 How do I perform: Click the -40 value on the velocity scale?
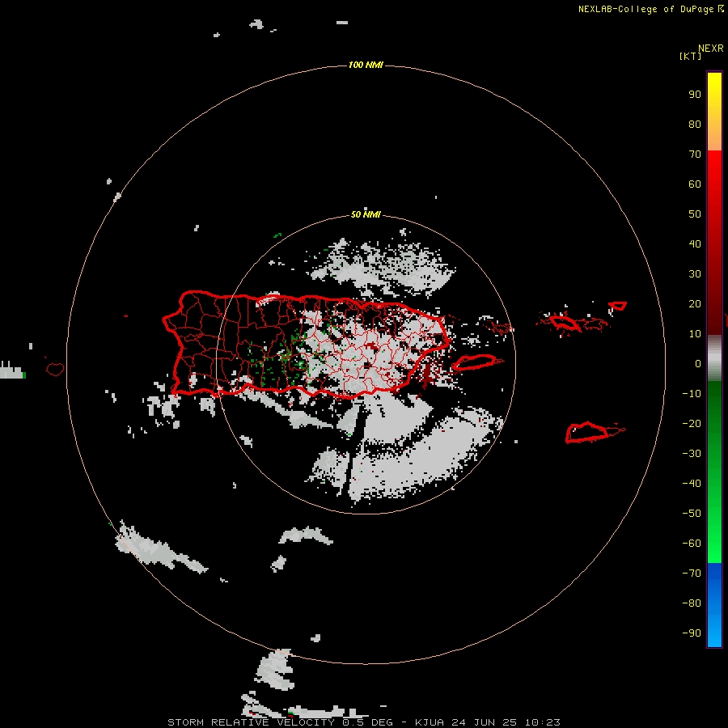[x=692, y=484]
